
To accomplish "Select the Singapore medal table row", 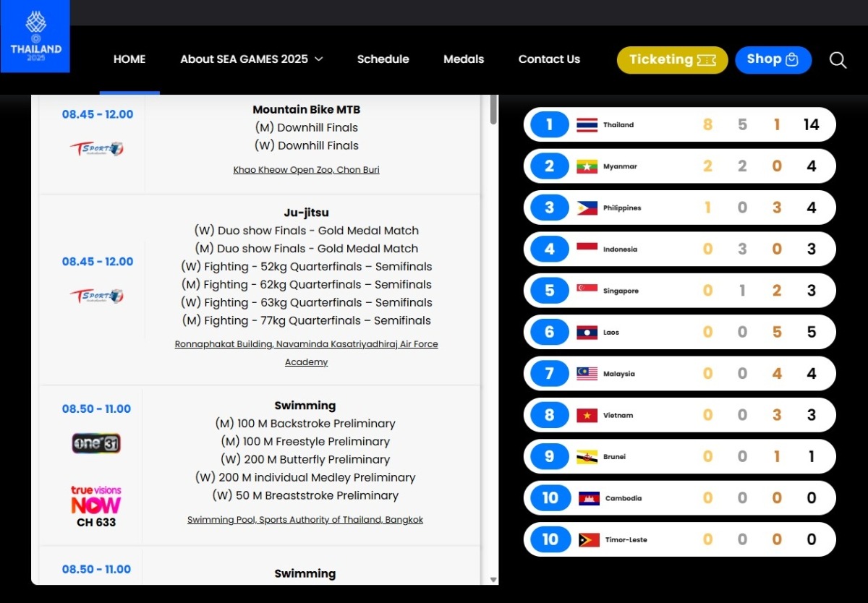I will (x=679, y=291).
